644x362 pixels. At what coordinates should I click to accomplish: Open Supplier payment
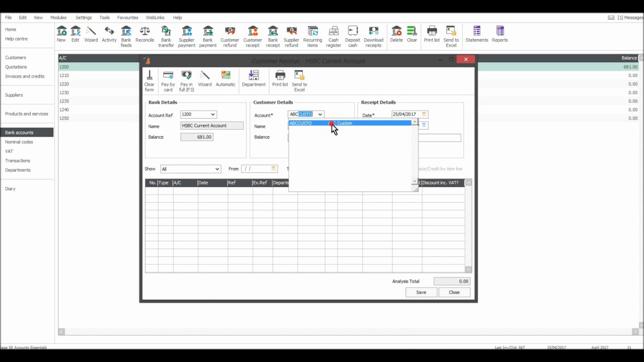pos(187,37)
